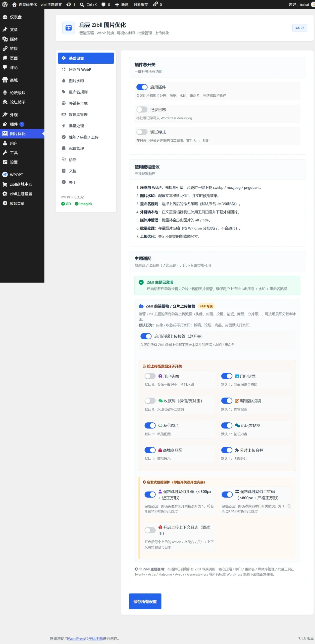This screenshot has height=644, width=315.
Task: Click the WPOPT rocket icon
Action: click(x=5, y=175)
